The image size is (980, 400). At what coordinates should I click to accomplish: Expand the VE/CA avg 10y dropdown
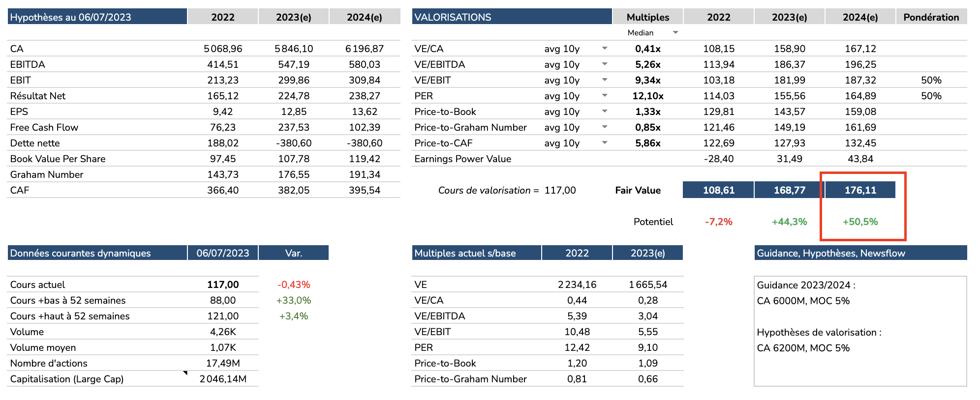[x=605, y=48]
